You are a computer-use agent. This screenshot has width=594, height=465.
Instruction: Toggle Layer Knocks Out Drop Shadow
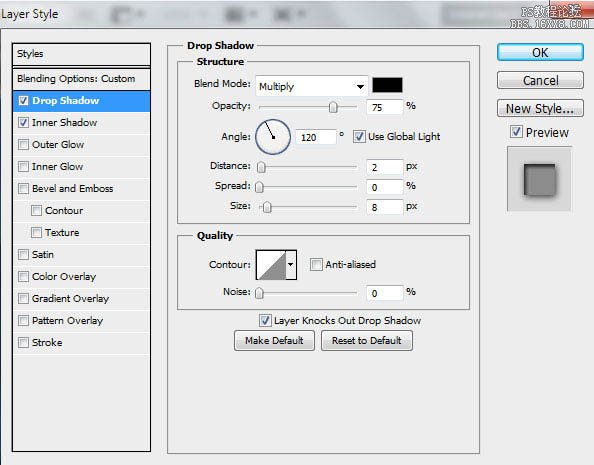click(265, 320)
